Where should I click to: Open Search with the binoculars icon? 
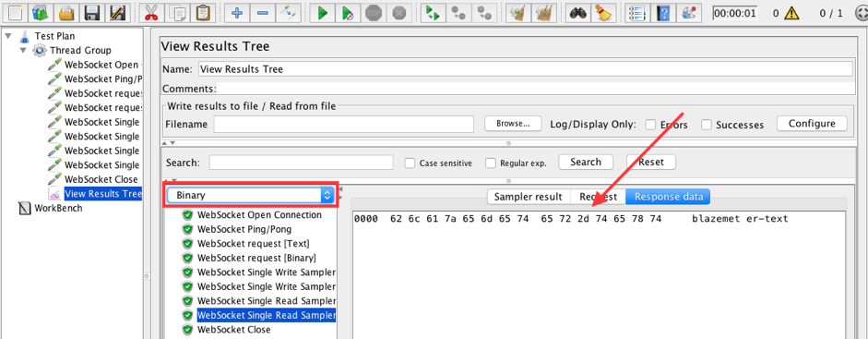(x=578, y=12)
